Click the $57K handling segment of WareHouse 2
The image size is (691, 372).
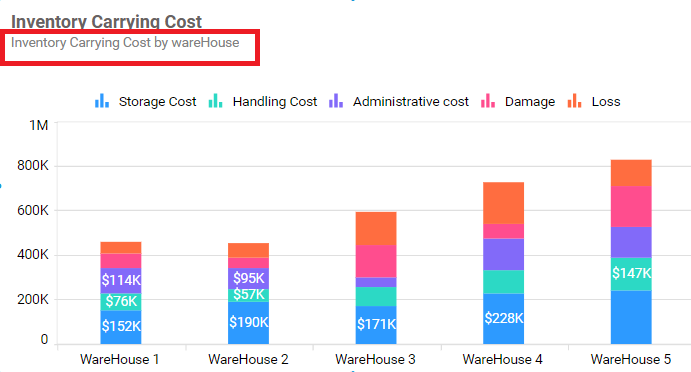(x=249, y=295)
